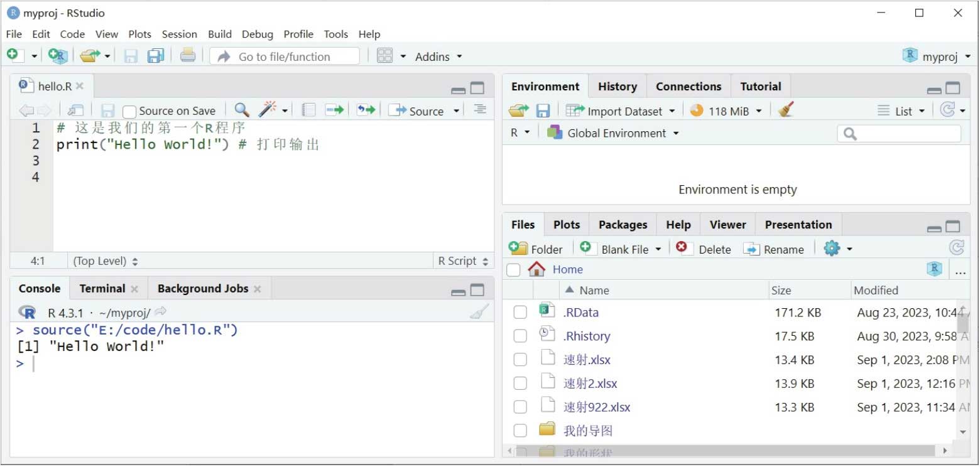Click the Delete button in Files pane
980x467 pixels.
pyautogui.click(x=703, y=249)
